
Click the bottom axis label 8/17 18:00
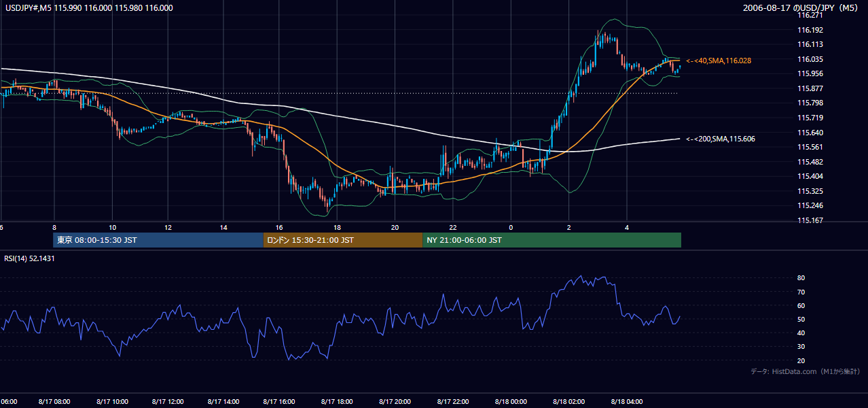coord(336,402)
